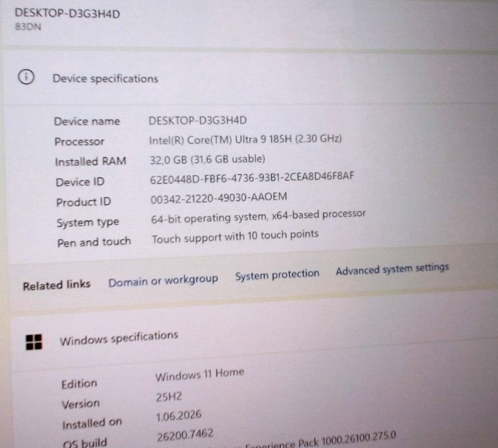The image size is (498, 448).
Task: Select the Device ID value 62E0448D-FBF6
Action: coord(252,178)
